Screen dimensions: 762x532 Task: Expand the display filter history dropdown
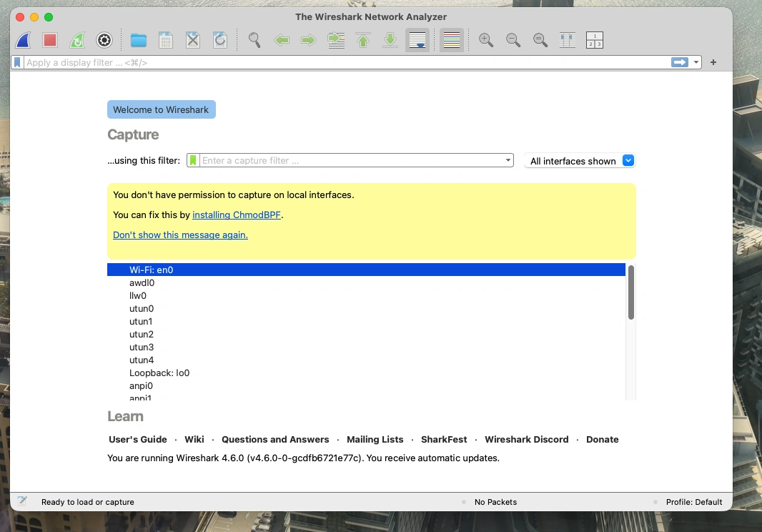[696, 62]
